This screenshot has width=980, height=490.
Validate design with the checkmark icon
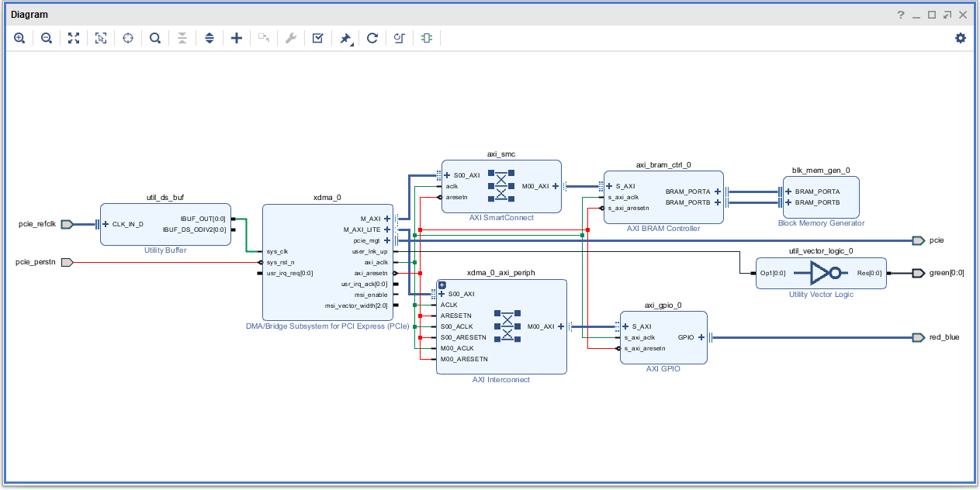318,38
